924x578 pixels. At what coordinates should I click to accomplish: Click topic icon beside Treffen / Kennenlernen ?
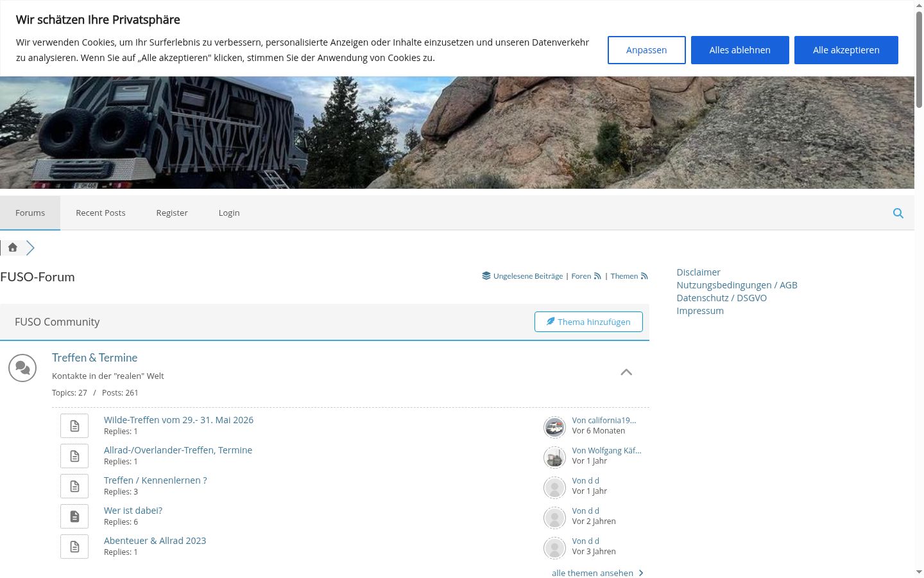coord(74,486)
